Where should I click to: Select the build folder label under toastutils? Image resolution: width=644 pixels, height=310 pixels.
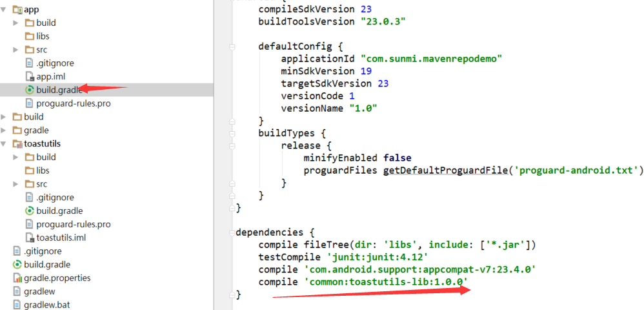(46, 157)
